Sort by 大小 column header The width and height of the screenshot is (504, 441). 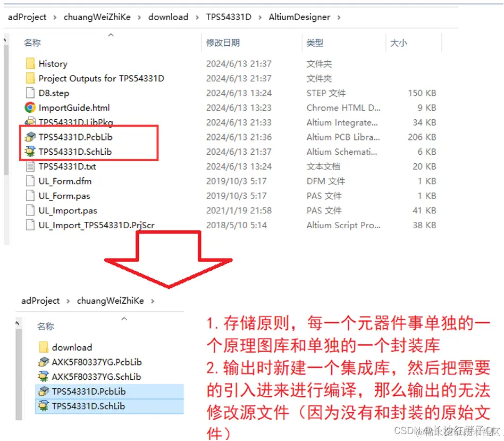[399, 43]
